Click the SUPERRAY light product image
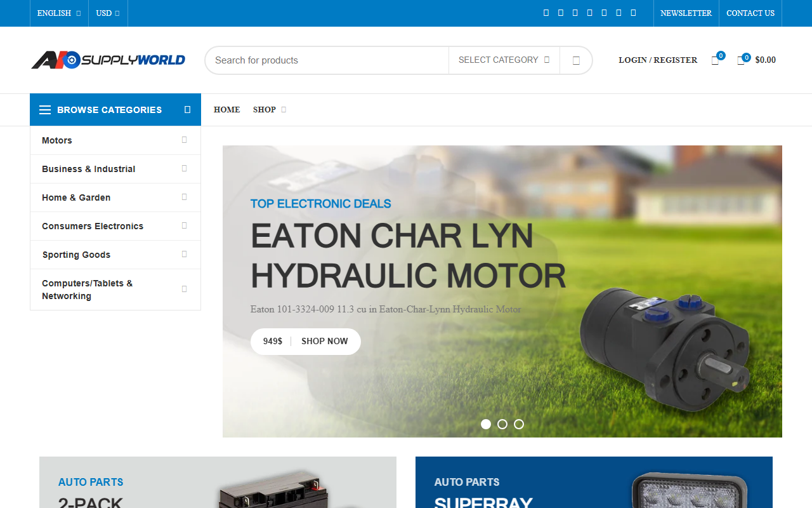 (688, 490)
